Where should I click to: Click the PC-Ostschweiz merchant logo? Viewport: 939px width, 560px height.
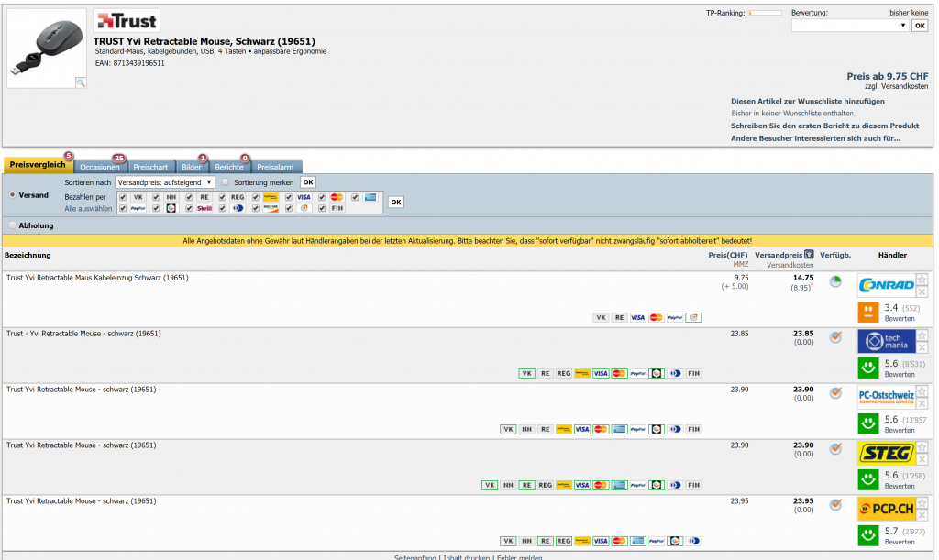886,397
